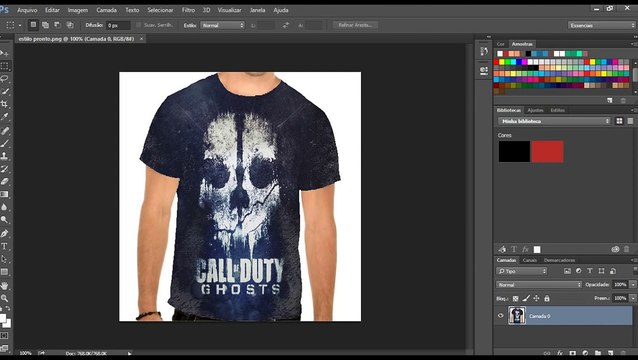Select the Brush tool
This screenshot has height=360, width=638.
[x=4, y=143]
